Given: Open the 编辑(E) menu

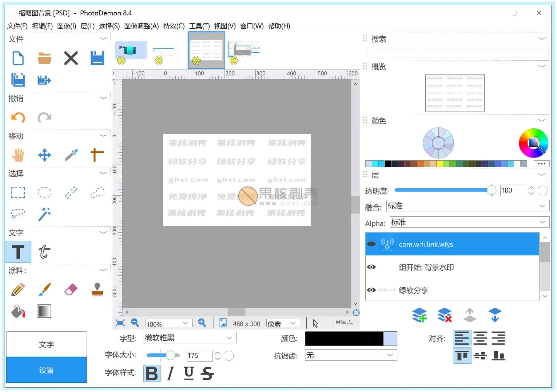Looking at the screenshot, I should 42,26.
